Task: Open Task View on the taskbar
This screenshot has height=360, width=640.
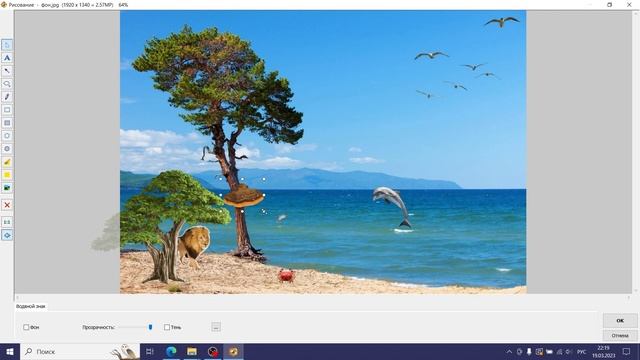Action: point(150,351)
